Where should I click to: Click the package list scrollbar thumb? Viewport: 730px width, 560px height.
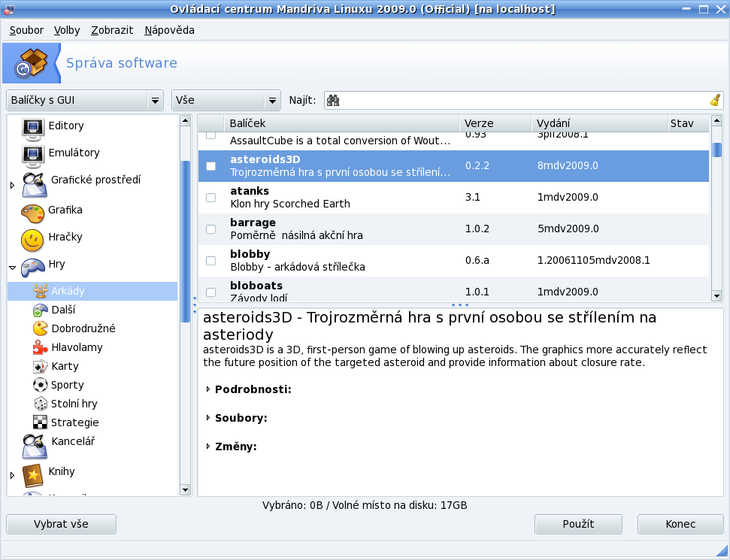click(x=716, y=150)
